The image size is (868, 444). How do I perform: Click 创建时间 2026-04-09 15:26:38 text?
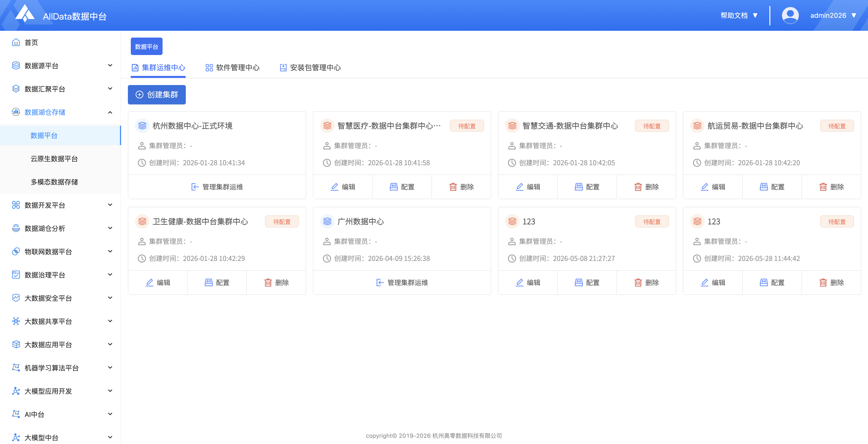click(382, 258)
